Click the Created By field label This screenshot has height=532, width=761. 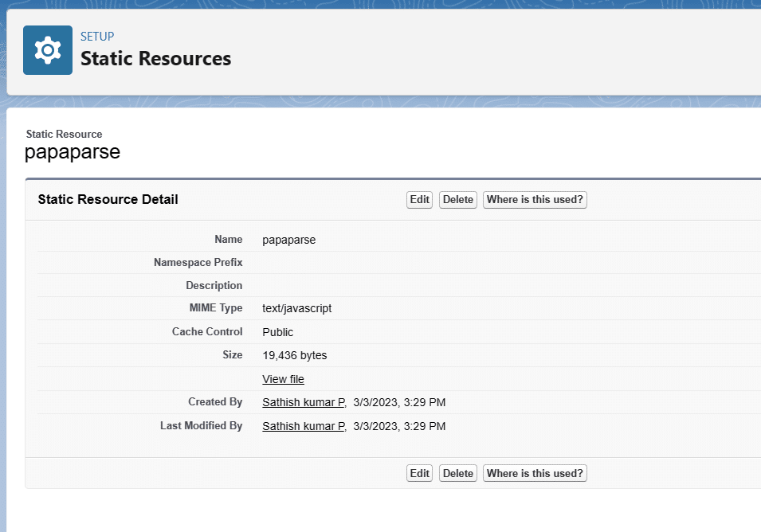[x=215, y=402]
